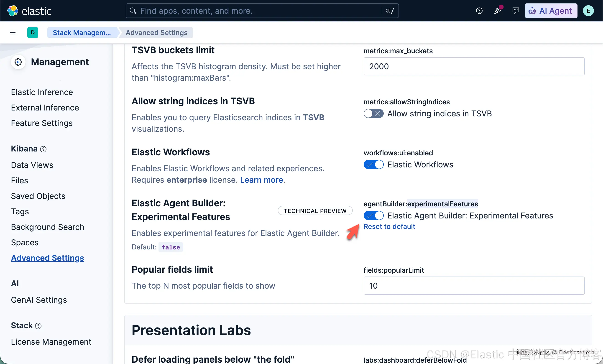Open the user avatar E menu
This screenshot has height=364, width=603.
tap(588, 11)
